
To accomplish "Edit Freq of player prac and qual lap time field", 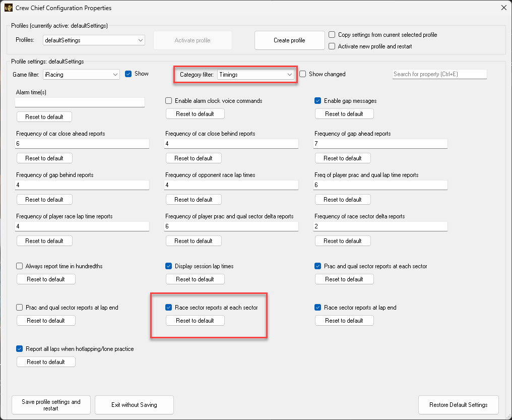I will pos(380,185).
